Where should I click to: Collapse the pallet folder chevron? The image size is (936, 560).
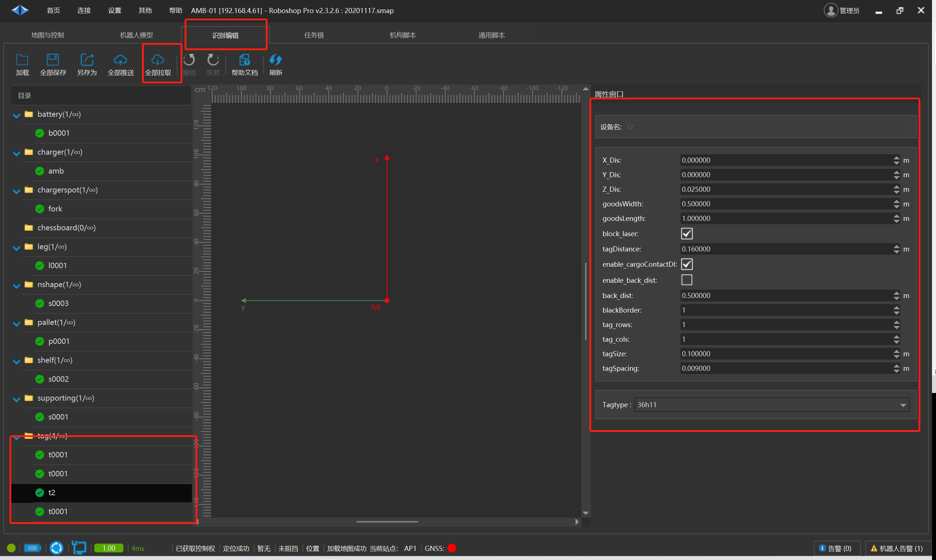point(16,323)
